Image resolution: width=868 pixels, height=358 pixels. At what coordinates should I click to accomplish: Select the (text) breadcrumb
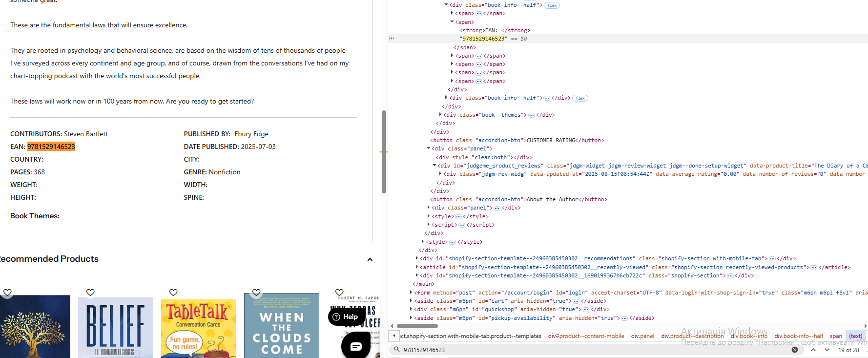point(855,336)
